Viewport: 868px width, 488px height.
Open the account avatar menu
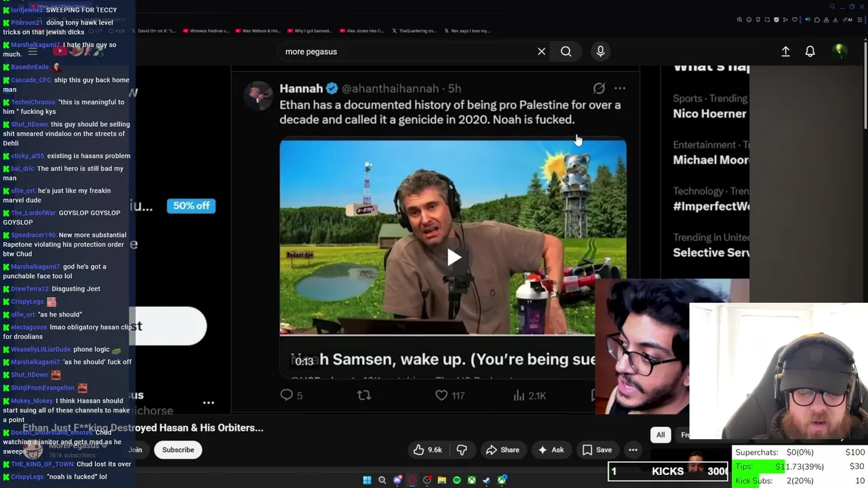840,51
